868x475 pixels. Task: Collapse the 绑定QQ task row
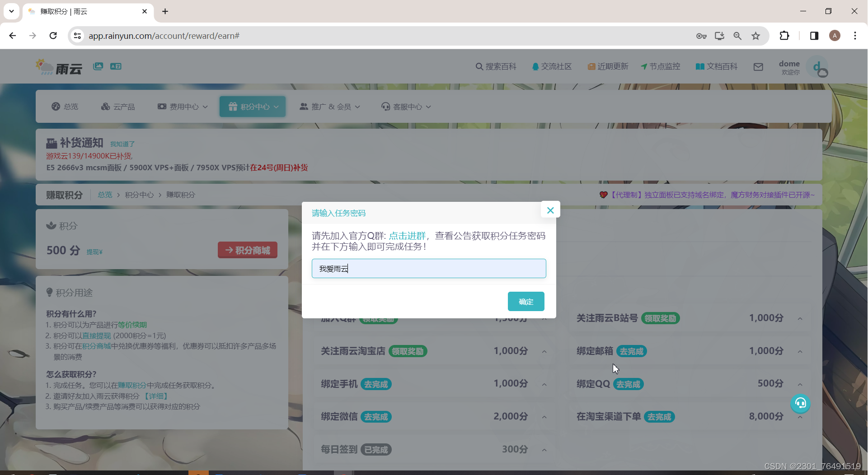[x=800, y=385]
